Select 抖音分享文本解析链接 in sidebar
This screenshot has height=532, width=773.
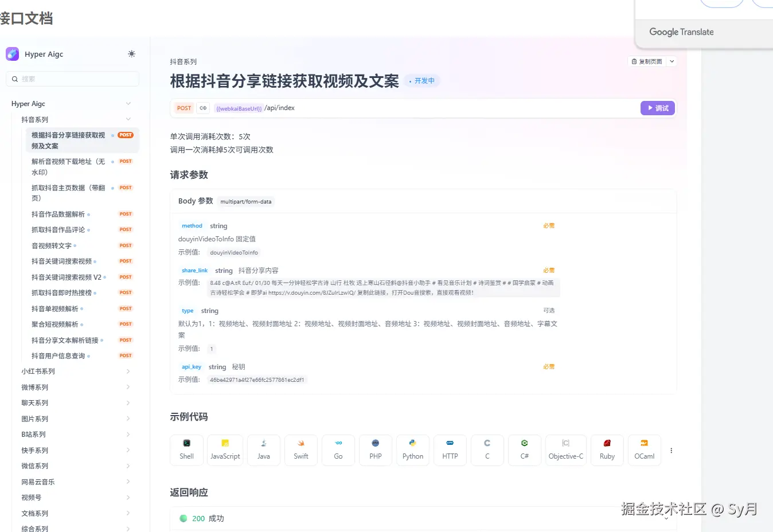[82, 340]
